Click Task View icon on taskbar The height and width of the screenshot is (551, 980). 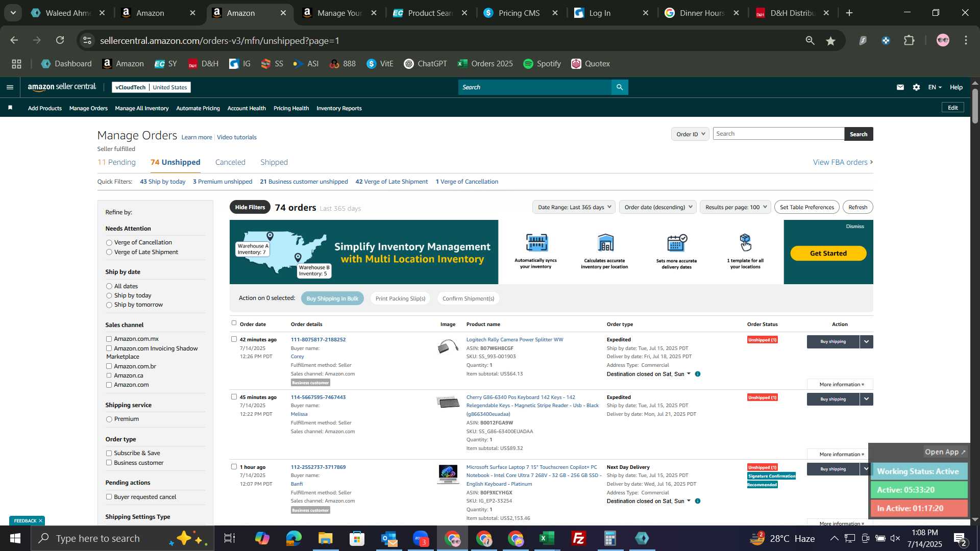(230, 538)
